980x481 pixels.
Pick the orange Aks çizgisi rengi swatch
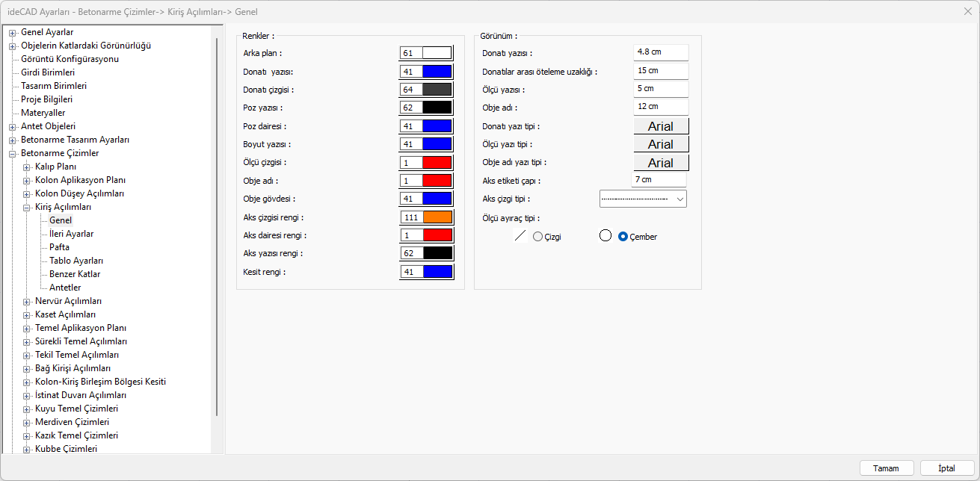click(x=437, y=217)
